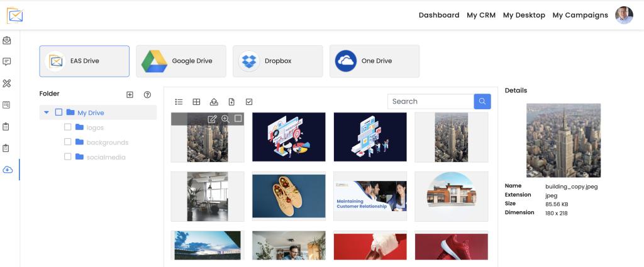
Task: Tick the My Drive folder checkbox
Action: click(x=59, y=112)
